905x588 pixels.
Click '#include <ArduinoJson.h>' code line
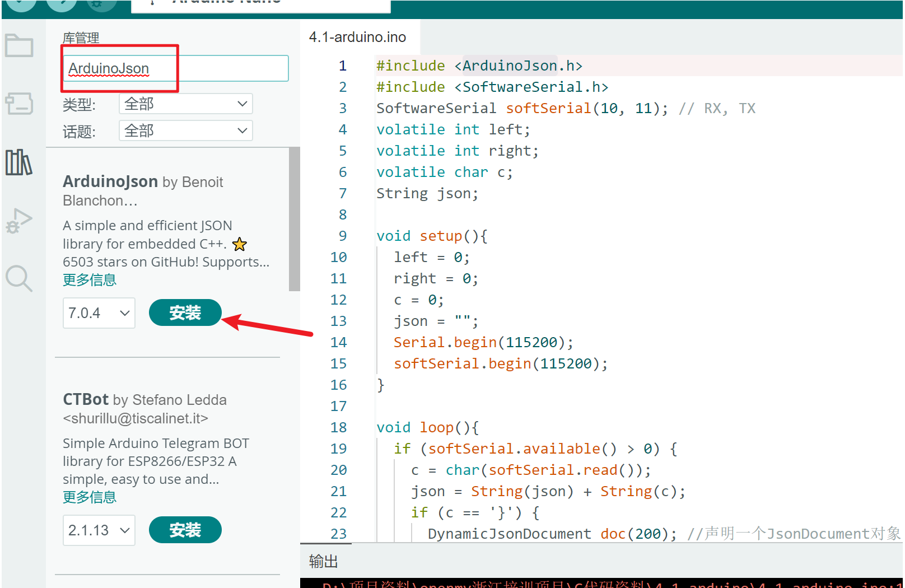pyautogui.click(x=479, y=66)
